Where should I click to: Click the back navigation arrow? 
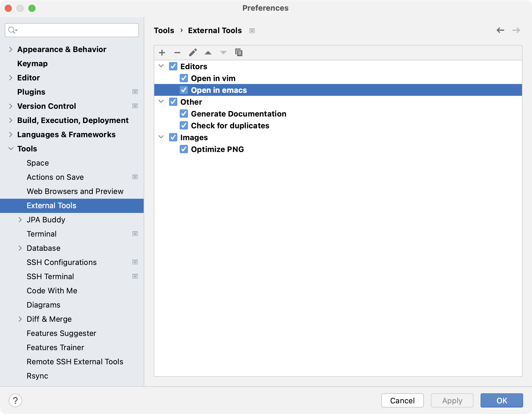(x=500, y=30)
